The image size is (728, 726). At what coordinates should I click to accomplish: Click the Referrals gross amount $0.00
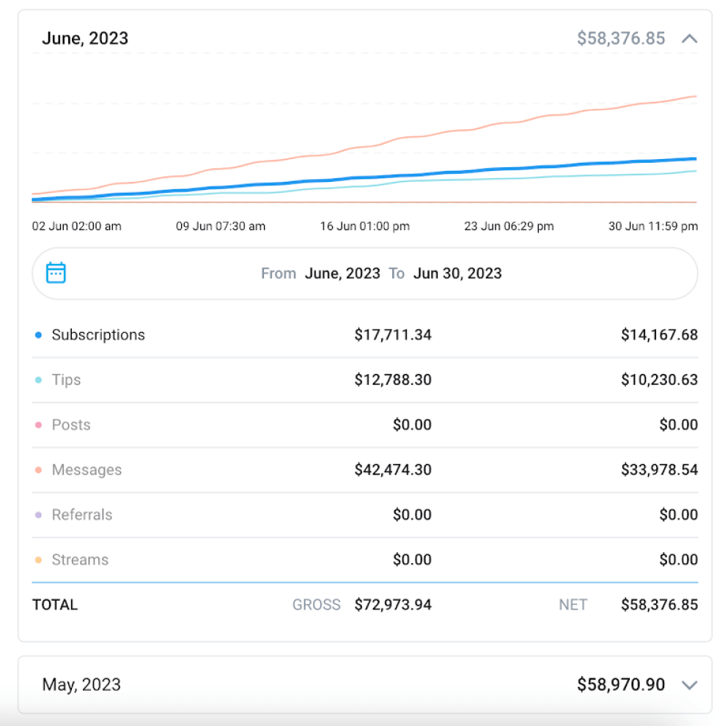[412, 515]
